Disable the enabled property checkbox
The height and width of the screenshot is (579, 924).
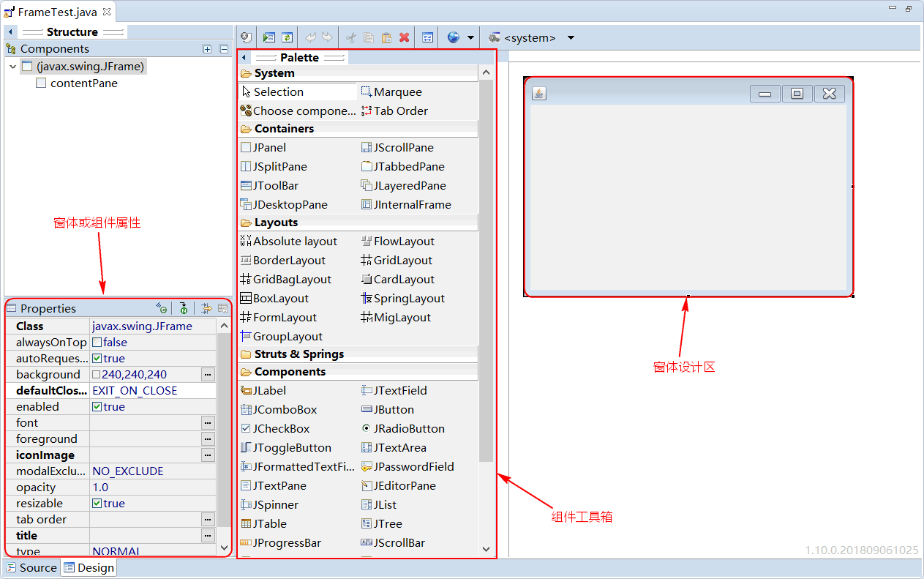tap(97, 406)
